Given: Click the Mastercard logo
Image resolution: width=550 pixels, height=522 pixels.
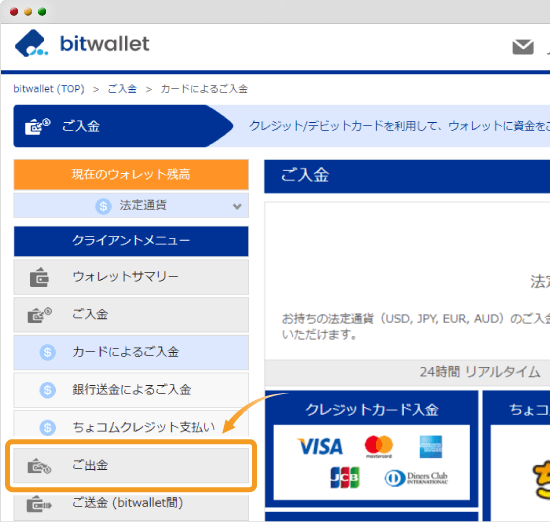Looking at the screenshot, I should click(379, 447).
